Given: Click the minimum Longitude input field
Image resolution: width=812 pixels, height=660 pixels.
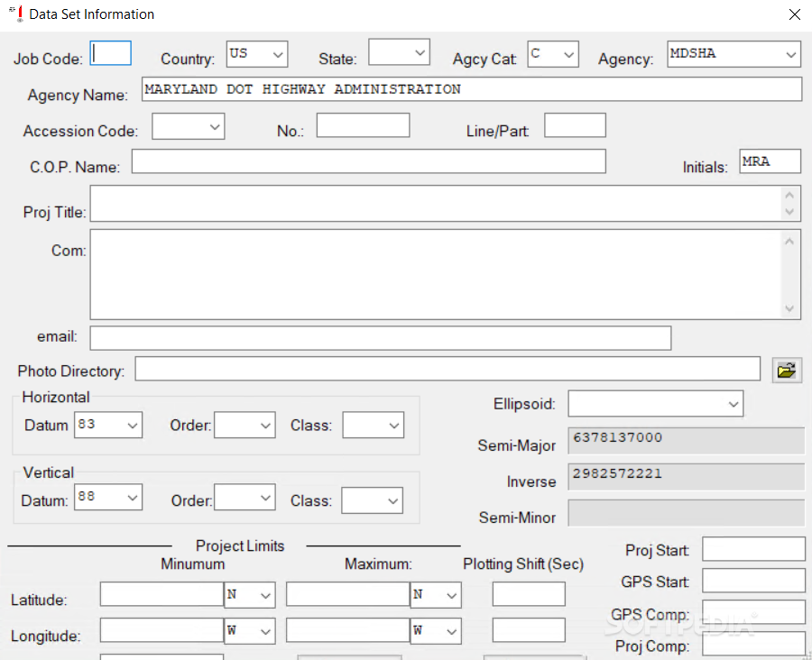Looking at the screenshot, I should (x=161, y=630).
